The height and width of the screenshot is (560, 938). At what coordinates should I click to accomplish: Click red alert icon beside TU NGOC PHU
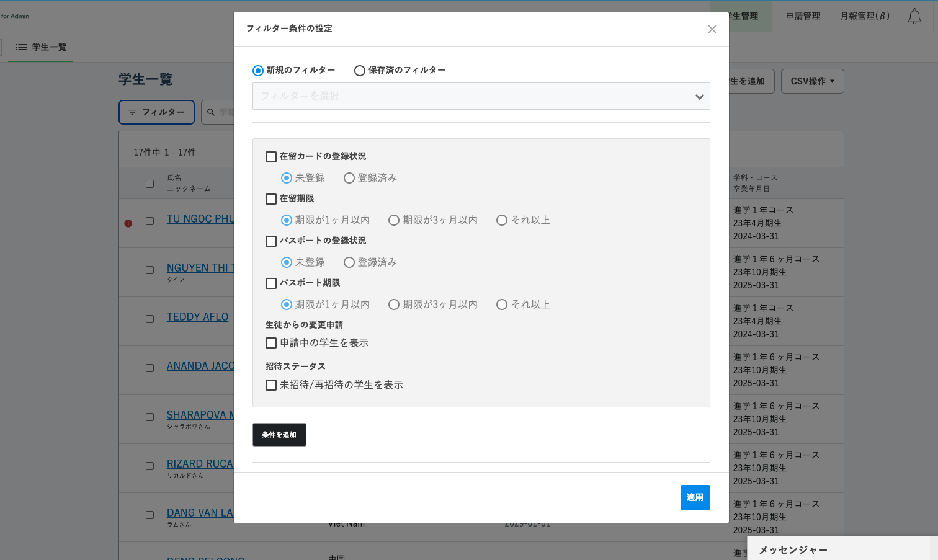pyautogui.click(x=128, y=223)
